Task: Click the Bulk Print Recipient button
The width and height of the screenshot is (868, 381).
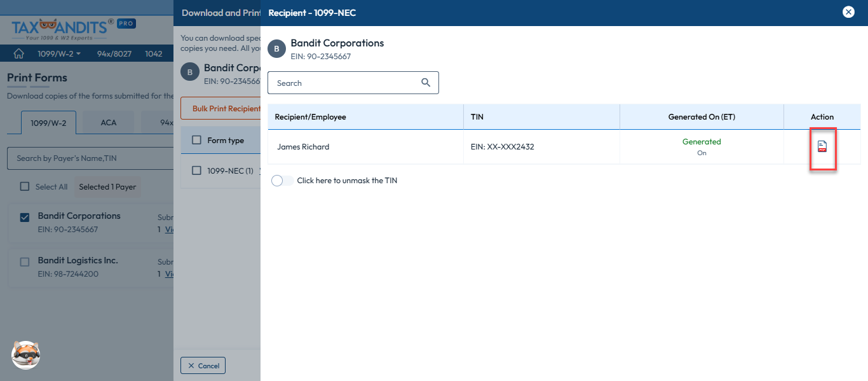Action: click(x=220, y=108)
